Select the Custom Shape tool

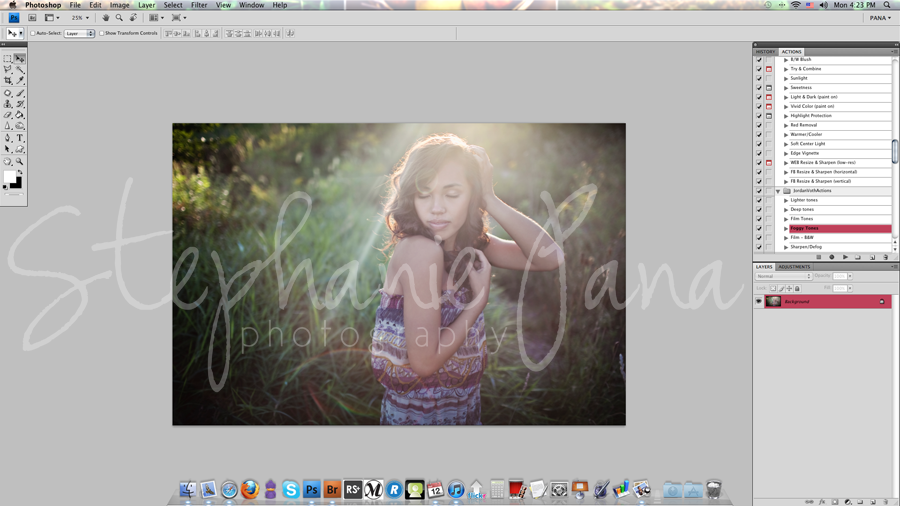(x=20, y=149)
